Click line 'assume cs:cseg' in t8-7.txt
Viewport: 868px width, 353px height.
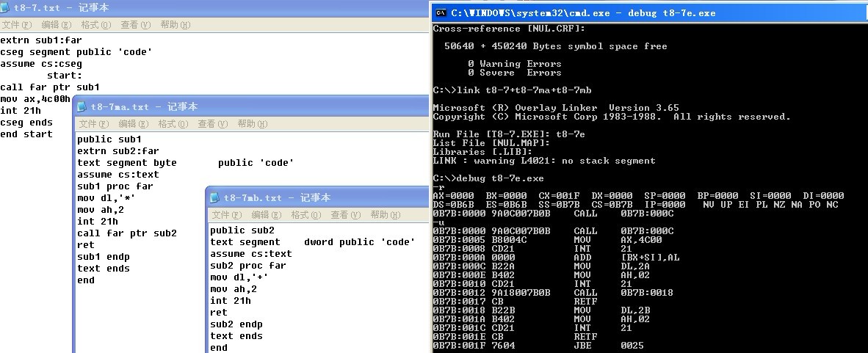(x=41, y=64)
